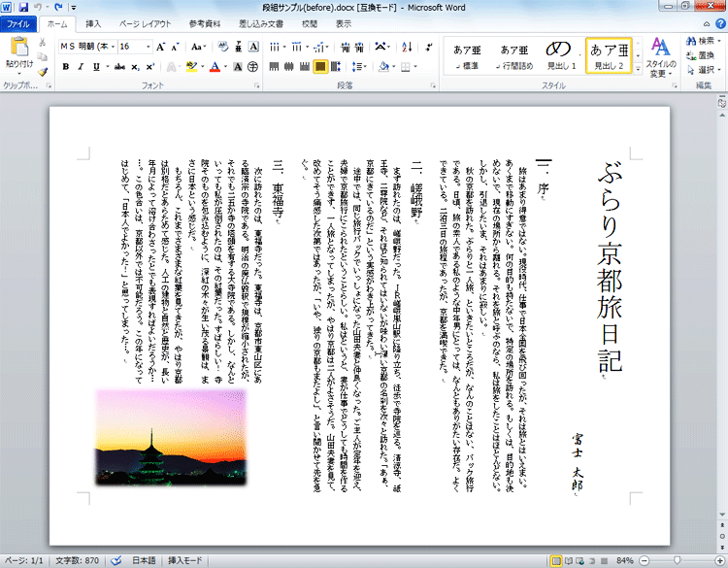Expand the styles gallery More arrow
The width and height of the screenshot is (728, 568).
(638, 69)
